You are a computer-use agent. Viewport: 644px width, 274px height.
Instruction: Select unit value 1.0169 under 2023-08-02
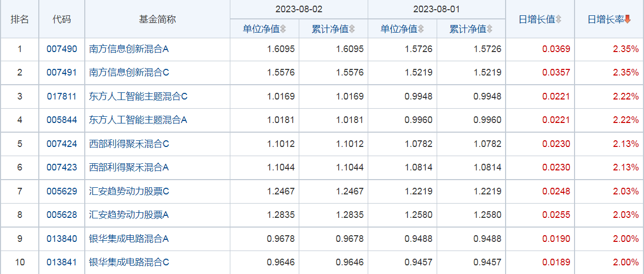[x=281, y=96]
